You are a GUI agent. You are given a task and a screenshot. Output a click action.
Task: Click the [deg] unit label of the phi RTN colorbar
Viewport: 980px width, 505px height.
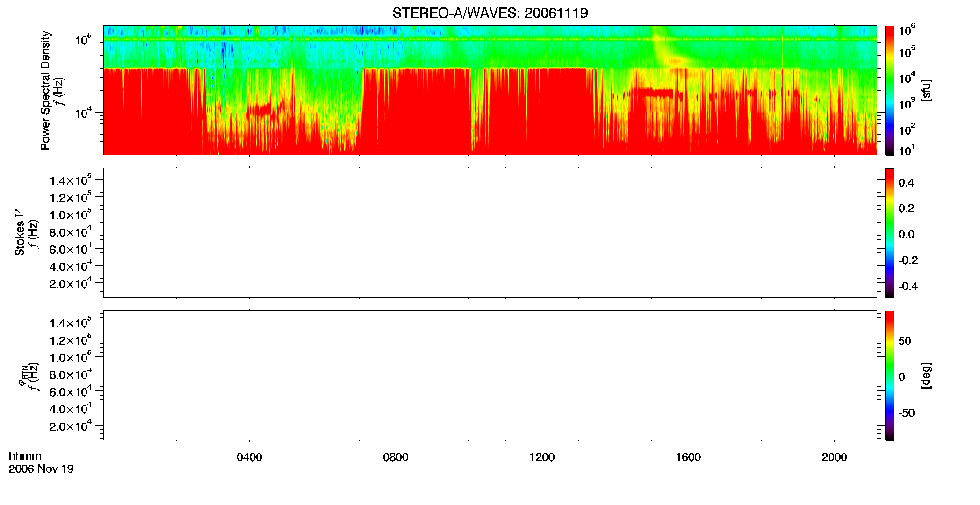[926, 375]
